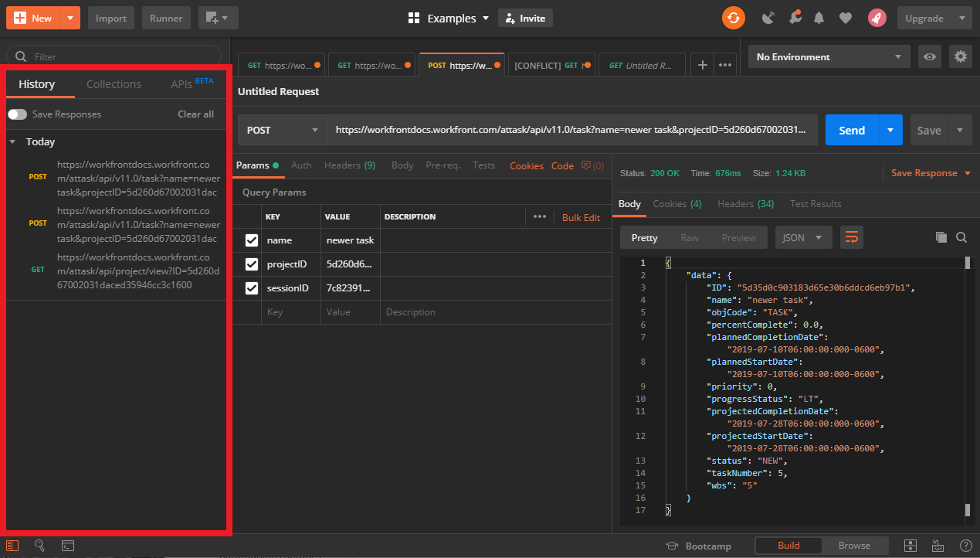Open the Auth request tab
The width and height of the screenshot is (980, 558).
click(x=301, y=165)
